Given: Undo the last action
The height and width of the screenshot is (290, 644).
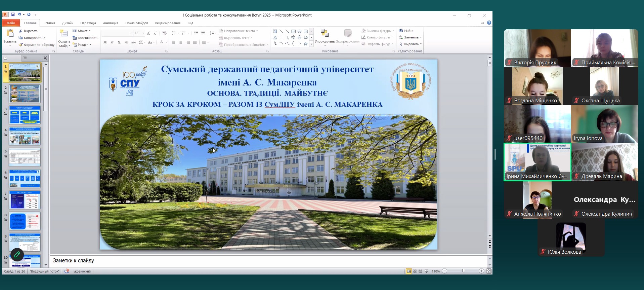Looking at the screenshot, I should coord(19,15).
